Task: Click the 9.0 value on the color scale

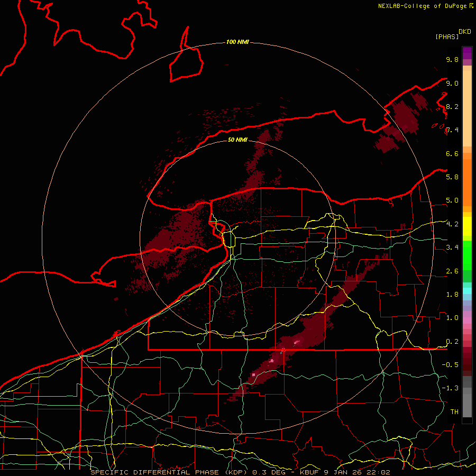Action: tap(452, 83)
